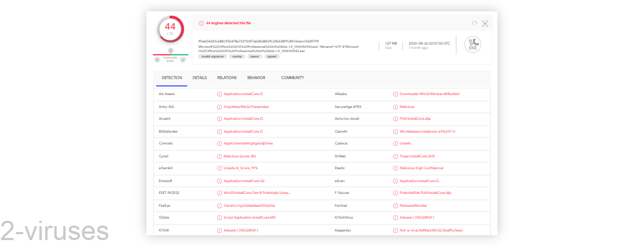Click the alert icon beside '44 engines detected'

click(x=201, y=23)
